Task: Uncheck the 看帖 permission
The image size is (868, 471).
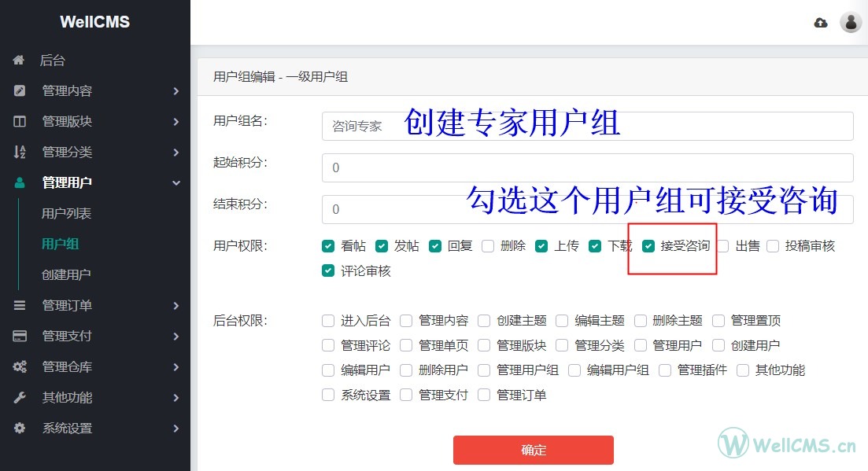Action: (x=328, y=246)
